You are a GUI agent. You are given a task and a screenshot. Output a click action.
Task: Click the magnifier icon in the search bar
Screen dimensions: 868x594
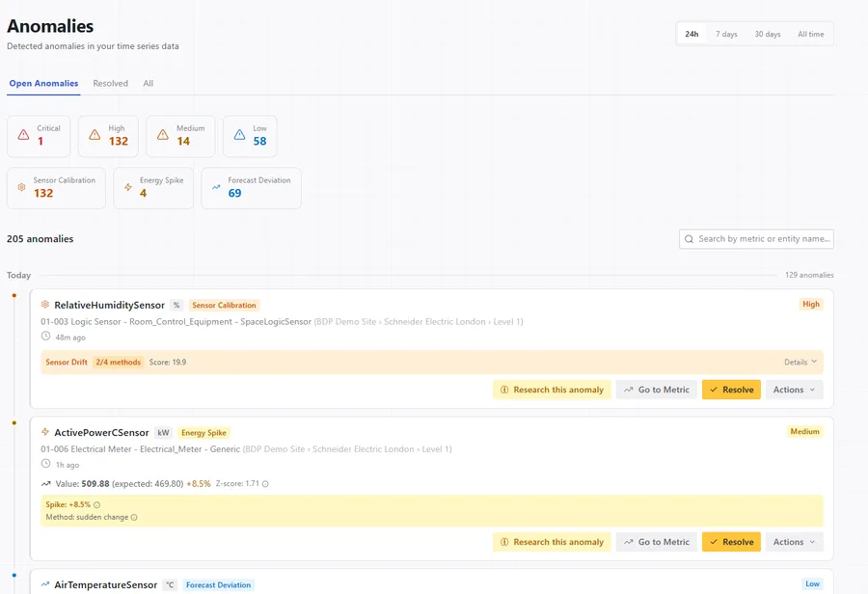[689, 238]
